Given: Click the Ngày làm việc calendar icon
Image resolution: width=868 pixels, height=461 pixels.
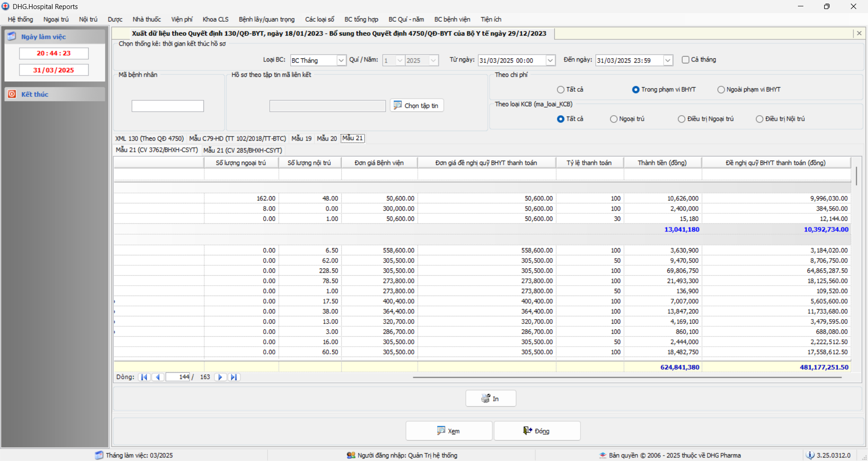Looking at the screenshot, I should pyautogui.click(x=12, y=37).
